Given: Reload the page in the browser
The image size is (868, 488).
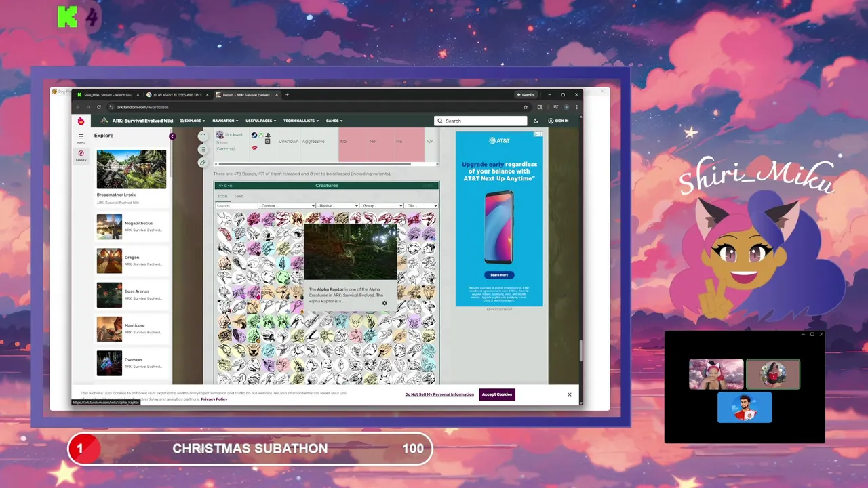Looking at the screenshot, I should coord(99,107).
